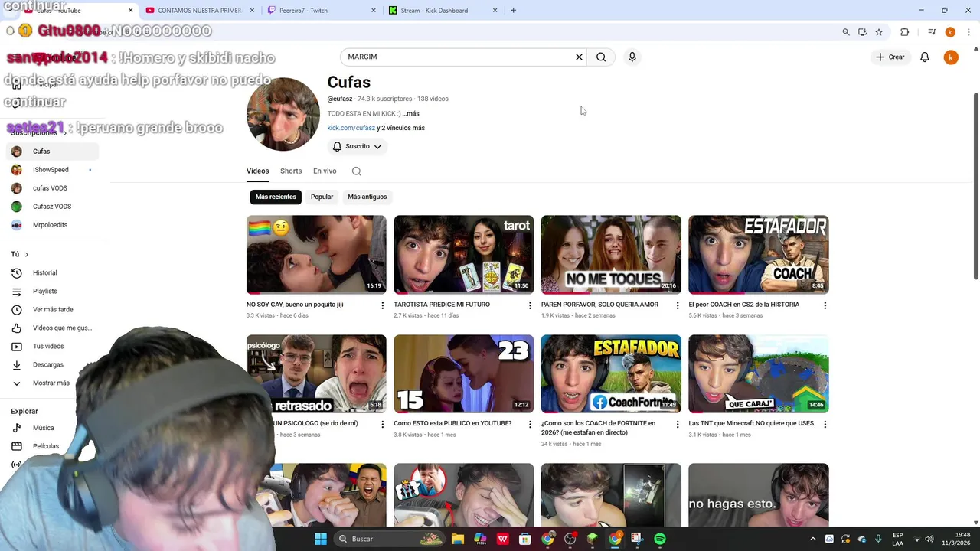Open the media controls icon in Chrome toolbar

932,32
